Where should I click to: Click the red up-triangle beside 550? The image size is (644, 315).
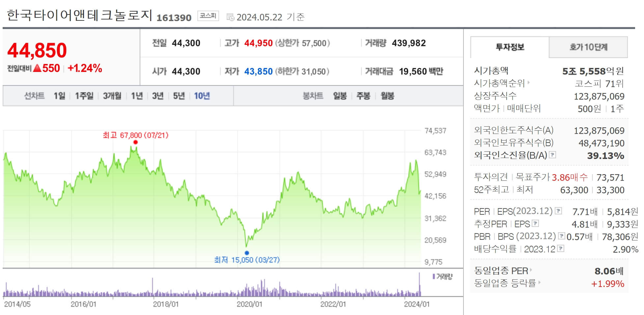[37, 68]
